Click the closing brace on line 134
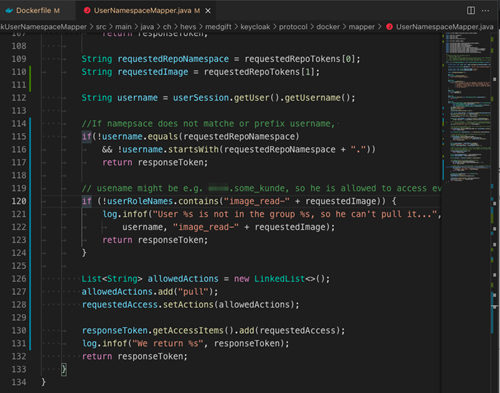This screenshot has width=500, height=393. coord(44,382)
